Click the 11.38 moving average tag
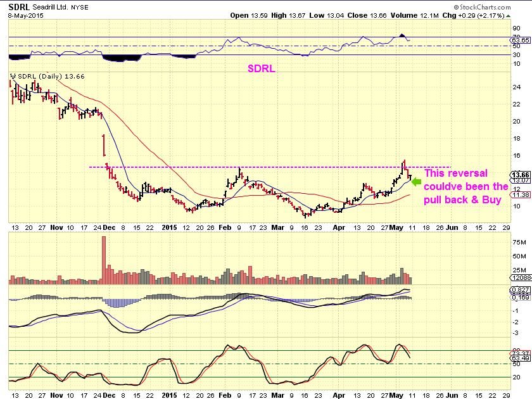The height and width of the screenshot is (399, 532). tap(520, 195)
